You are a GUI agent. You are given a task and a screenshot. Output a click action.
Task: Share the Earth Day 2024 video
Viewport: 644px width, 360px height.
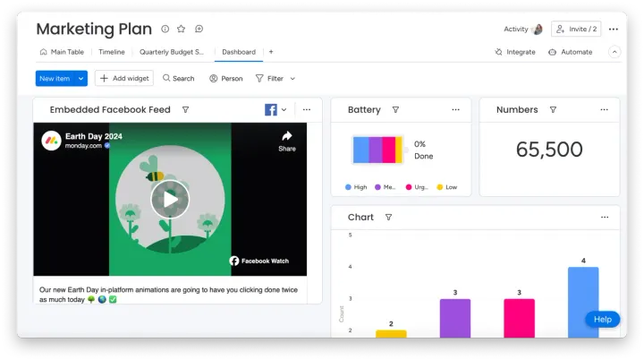pyautogui.click(x=287, y=141)
